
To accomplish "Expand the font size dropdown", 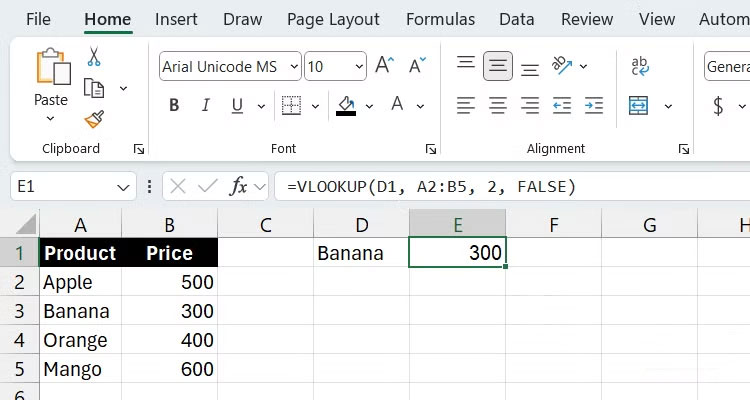I will (358, 67).
